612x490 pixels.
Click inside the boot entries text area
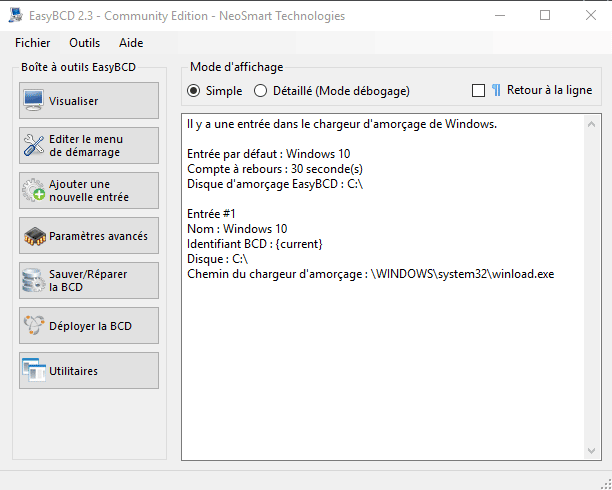tap(384, 287)
